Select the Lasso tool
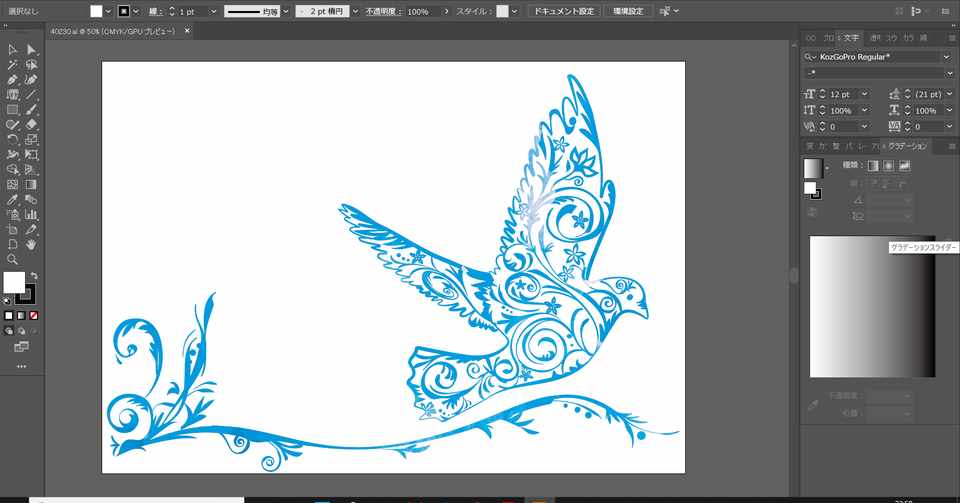Screen dimensions: 960x503 click(31, 65)
